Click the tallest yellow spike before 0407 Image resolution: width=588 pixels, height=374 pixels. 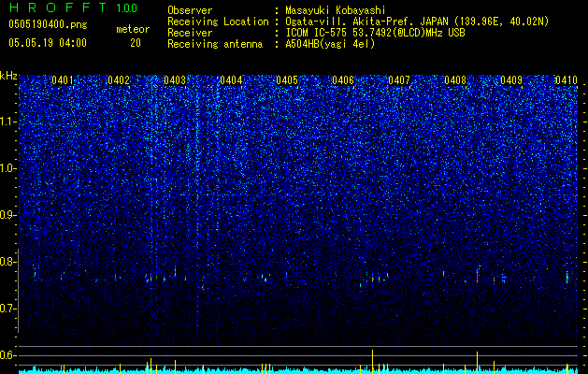372,361
